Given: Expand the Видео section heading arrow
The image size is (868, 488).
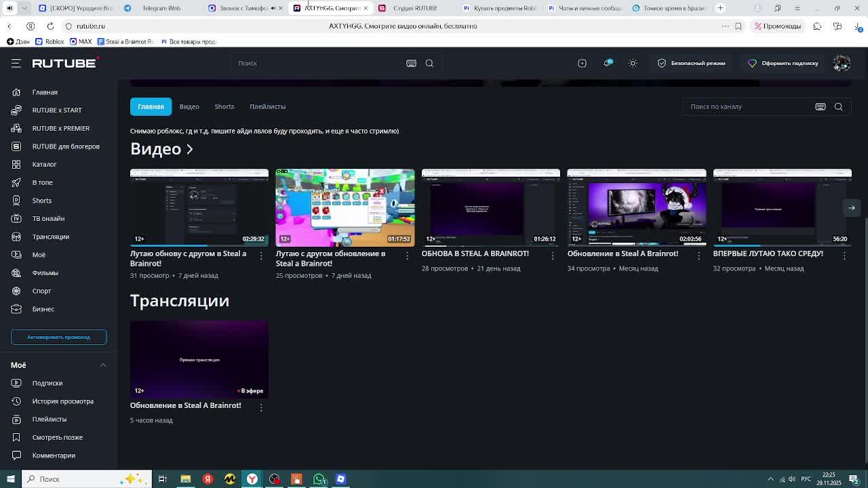Looking at the screenshot, I should coord(190,149).
